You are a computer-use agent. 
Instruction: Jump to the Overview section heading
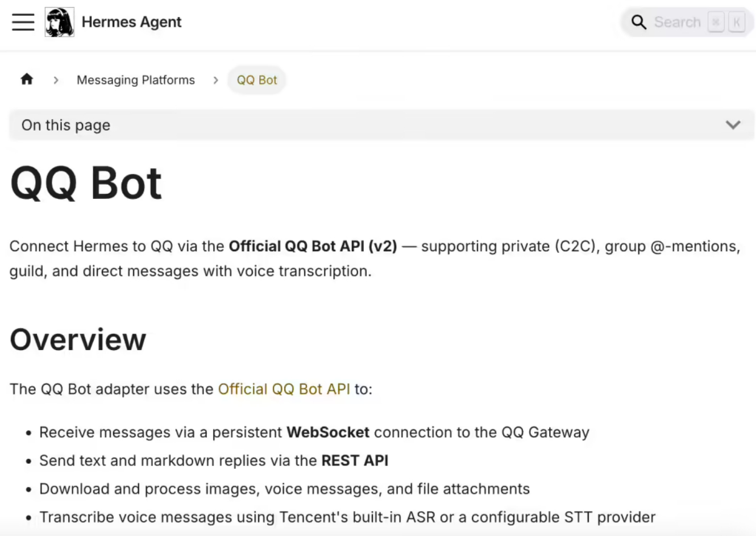[78, 340]
